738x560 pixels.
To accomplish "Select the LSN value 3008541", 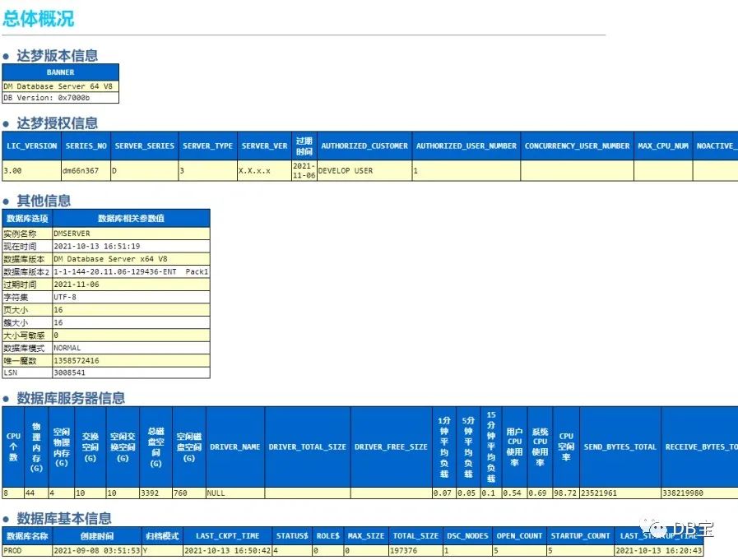I will [x=132, y=373].
